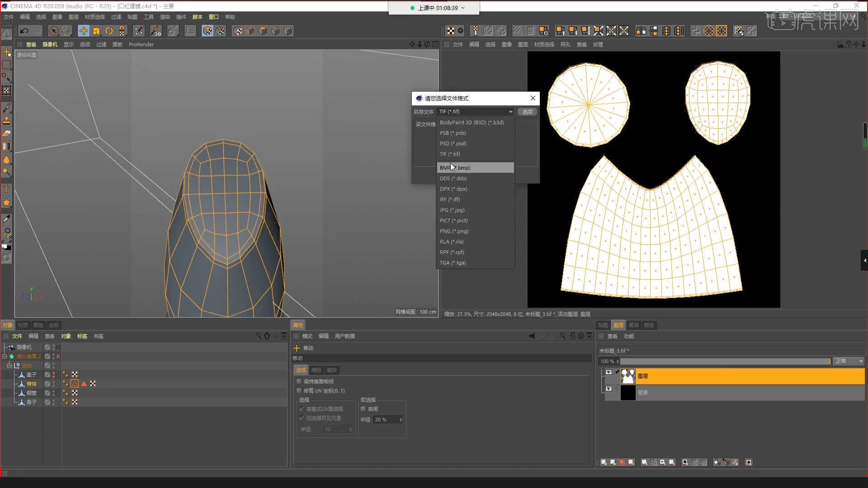Screen dimensions: 868x488
Task: Toggle 容差式UV面选择 checkbox
Action: (x=302, y=409)
